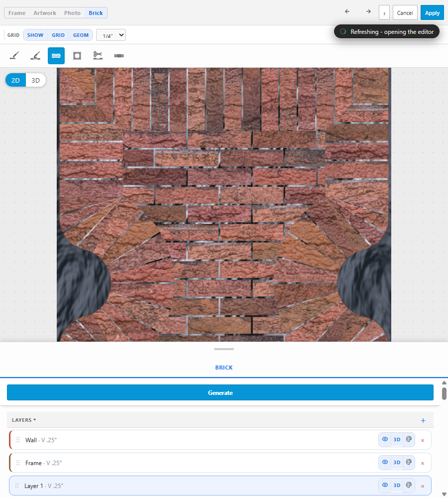
Task: Grab the Frame layer drag handle
Action: click(x=18, y=463)
